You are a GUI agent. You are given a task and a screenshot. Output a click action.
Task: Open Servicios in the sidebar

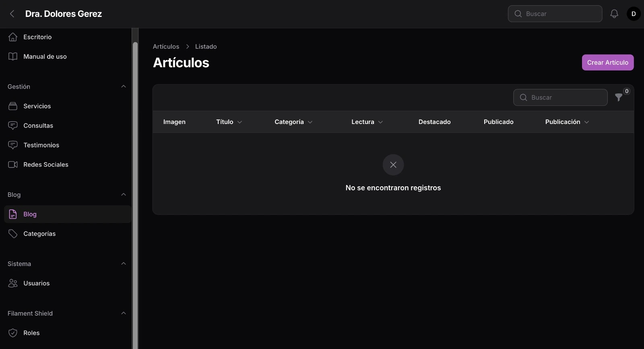coord(37,106)
